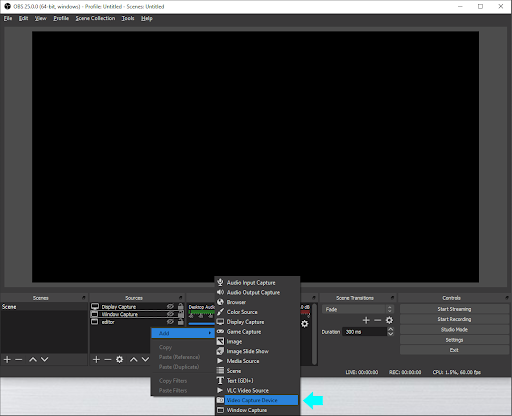Add an Image Slide Show source

click(257, 351)
